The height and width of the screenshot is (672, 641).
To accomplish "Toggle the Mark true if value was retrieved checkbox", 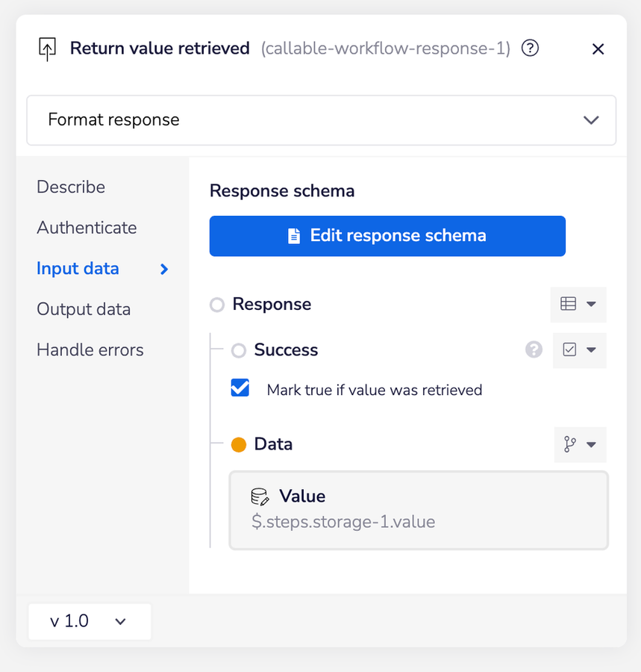I will pyautogui.click(x=240, y=388).
